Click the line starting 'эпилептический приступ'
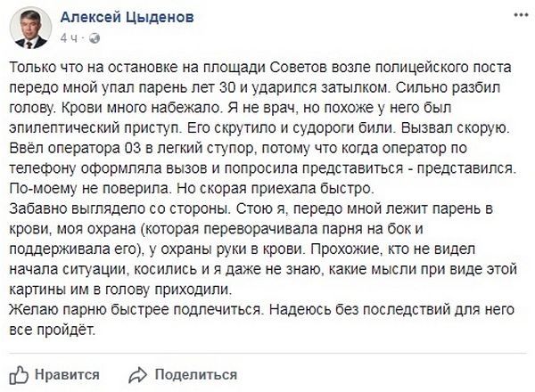This screenshot has height=392, width=535. point(259,128)
